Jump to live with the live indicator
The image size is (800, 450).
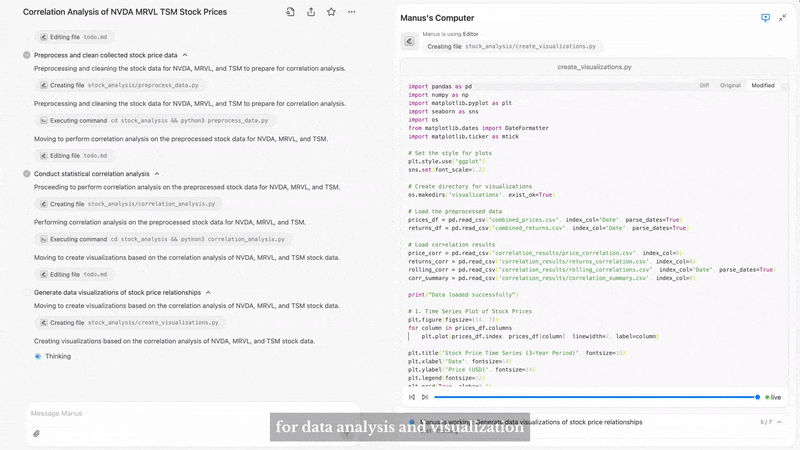pyautogui.click(x=773, y=397)
